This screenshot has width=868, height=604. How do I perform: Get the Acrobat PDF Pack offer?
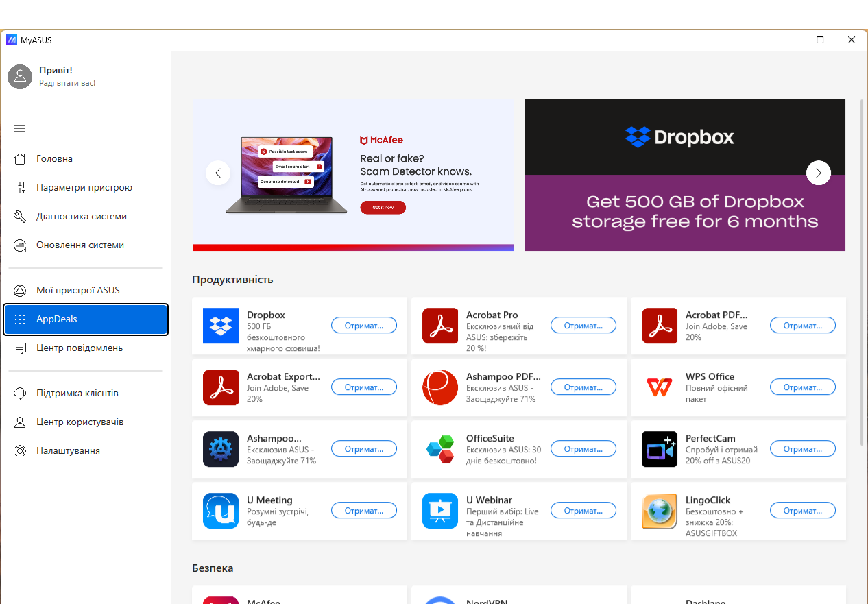(x=803, y=326)
